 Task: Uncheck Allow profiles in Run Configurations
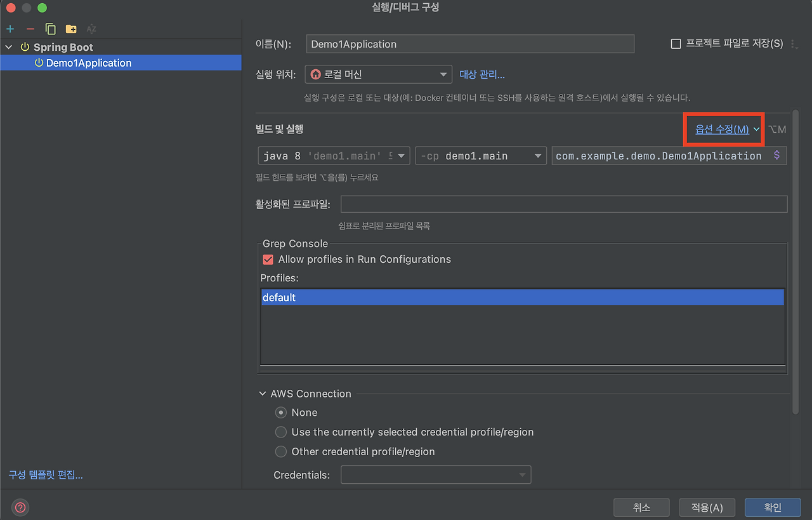pyautogui.click(x=268, y=259)
